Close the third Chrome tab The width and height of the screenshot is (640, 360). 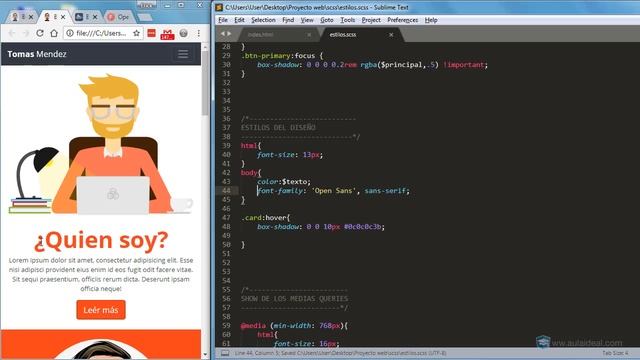pyautogui.click(x=95, y=17)
